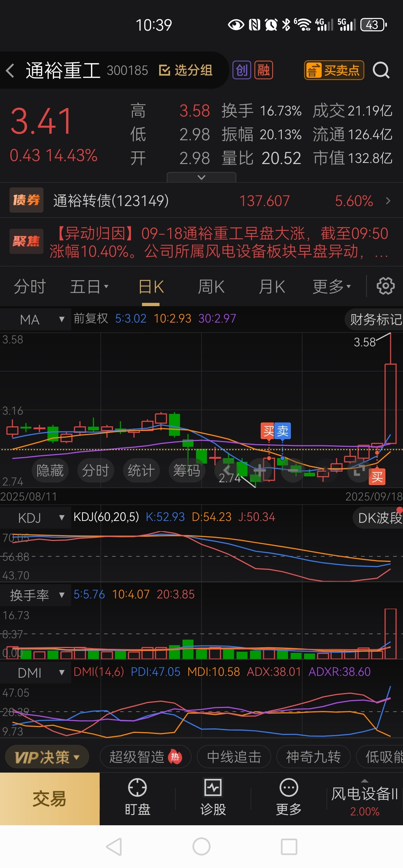Tap the 聚焦 focus tag icon
Image resolution: width=403 pixels, height=868 pixels.
point(26,241)
